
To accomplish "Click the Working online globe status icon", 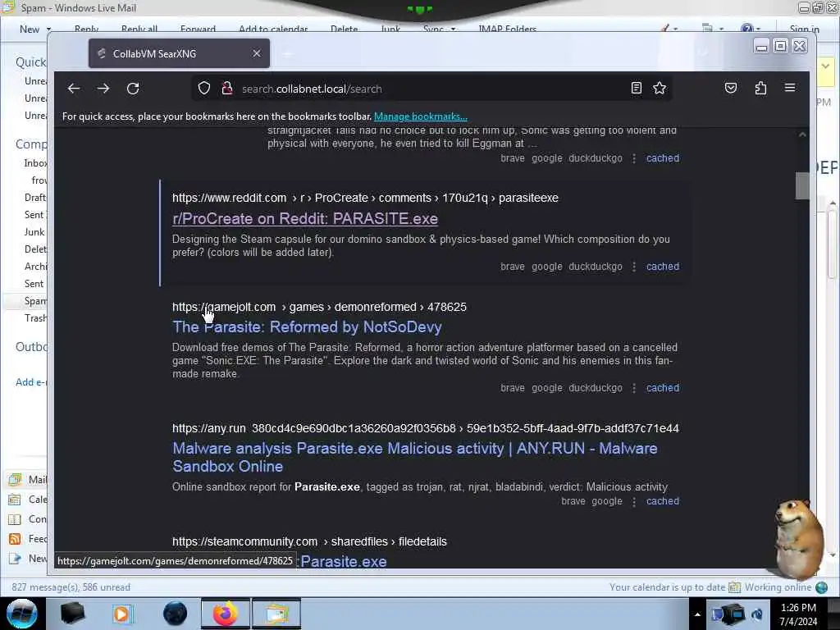I will point(821,587).
